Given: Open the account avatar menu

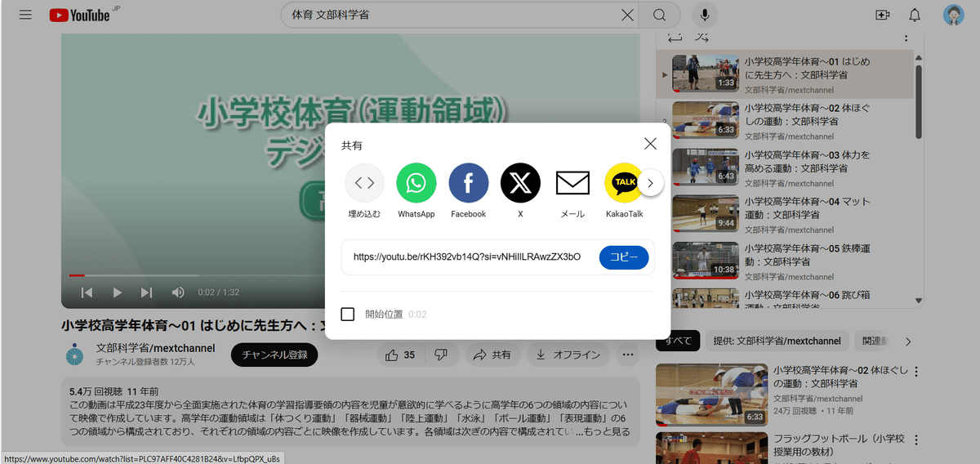Looking at the screenshot, I should click(954, 15).
